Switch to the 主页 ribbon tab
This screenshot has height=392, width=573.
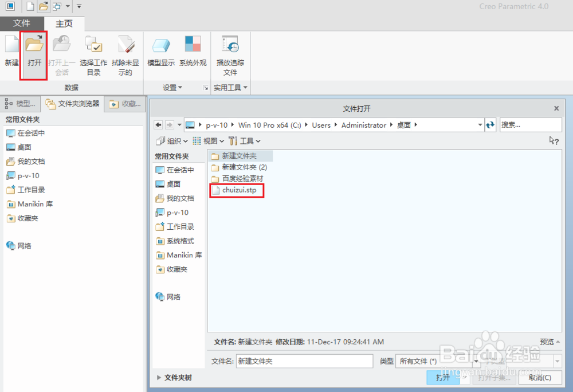tap(64, 23)
